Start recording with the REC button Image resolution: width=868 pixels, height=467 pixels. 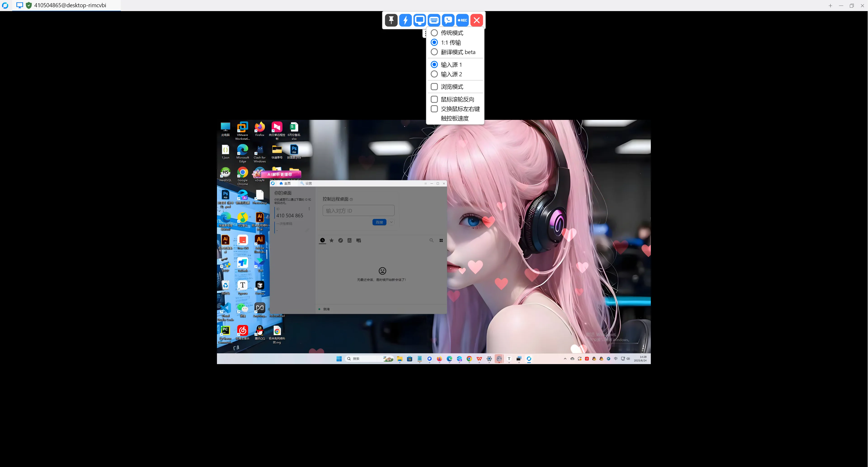[x=463, y=20]
